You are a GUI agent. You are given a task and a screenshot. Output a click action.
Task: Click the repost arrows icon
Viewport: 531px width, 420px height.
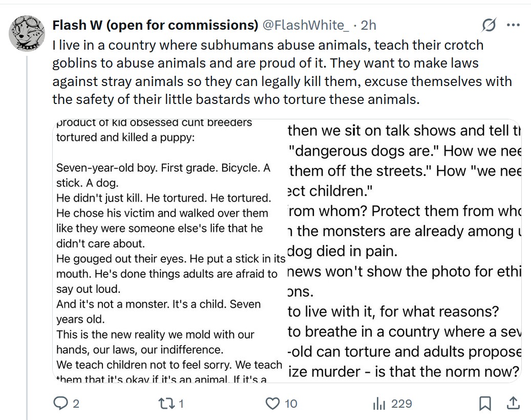coord(166,404)
